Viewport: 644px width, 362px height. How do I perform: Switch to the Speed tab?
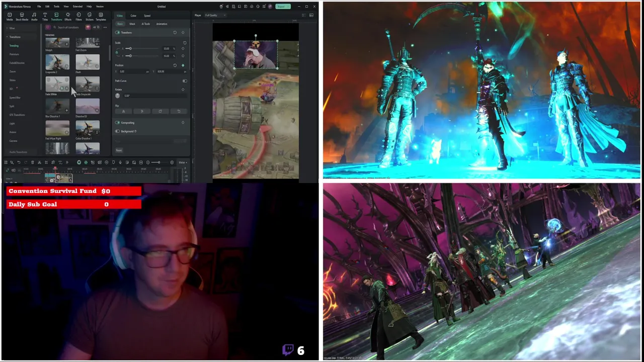click(147, 16)
